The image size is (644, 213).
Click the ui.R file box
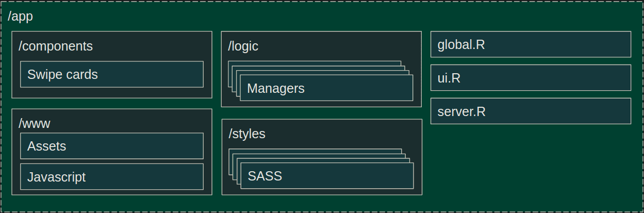[531, 78]
